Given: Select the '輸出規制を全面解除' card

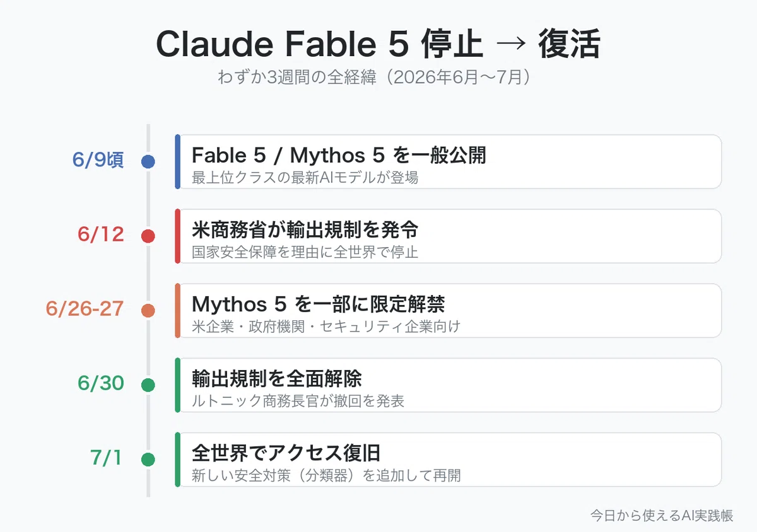Looking at the screenshot, I should [x=449, y=385].
